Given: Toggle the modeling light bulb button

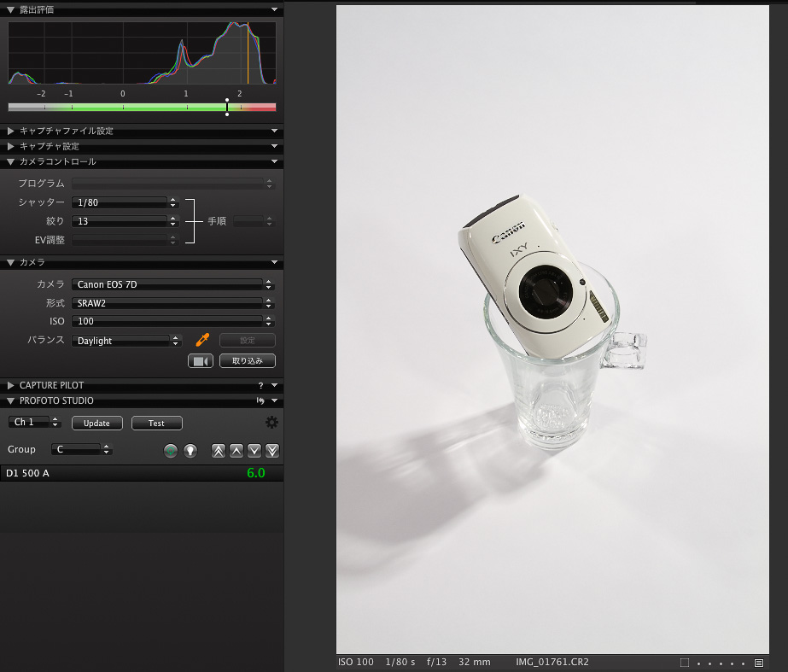Looking at the screenshot, I should pyautogui.click(x=190, y=450).
